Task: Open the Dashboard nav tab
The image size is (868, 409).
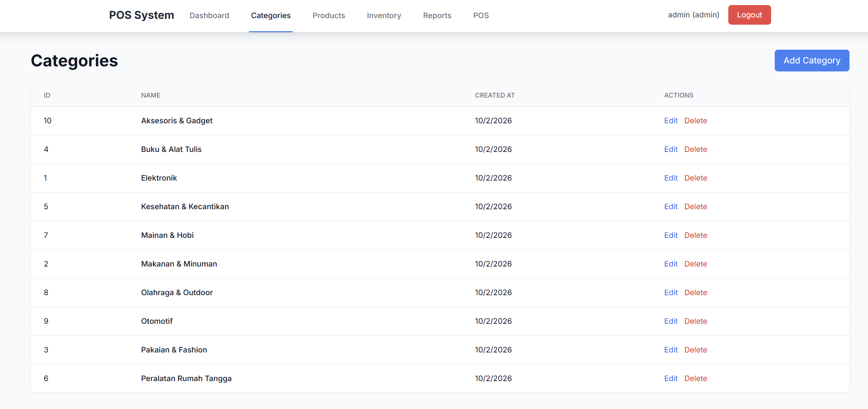Action: click(209, 16)
